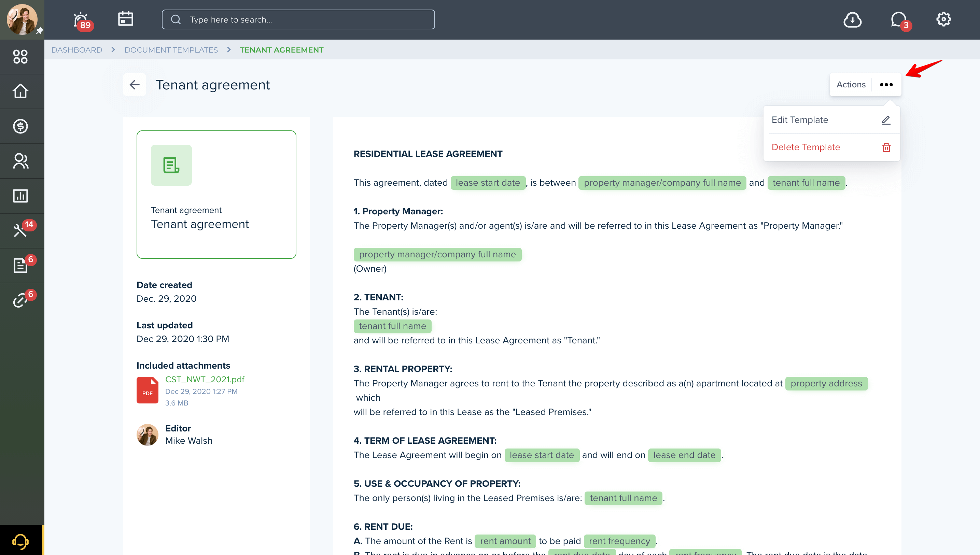Open the dashboard grid icon in sidebar
980x555 pixels.
click(x=20, y=57)
